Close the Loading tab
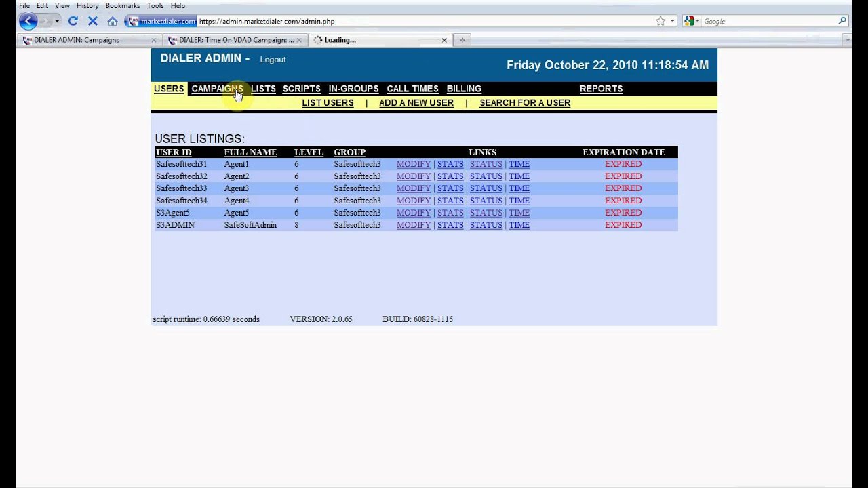This screenshot has width=868, height=488. tap(444, 40)
